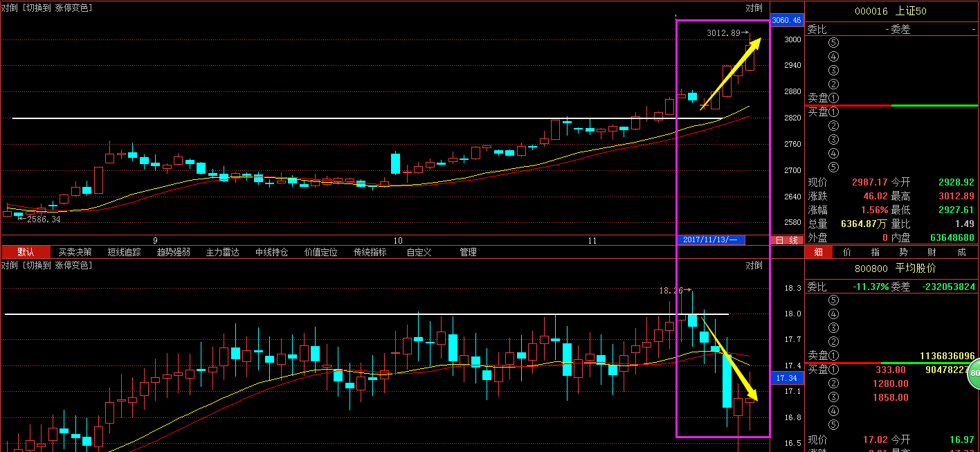
Task: Click the 800800 平均股价 title
Action: click(x=895, y=268)
